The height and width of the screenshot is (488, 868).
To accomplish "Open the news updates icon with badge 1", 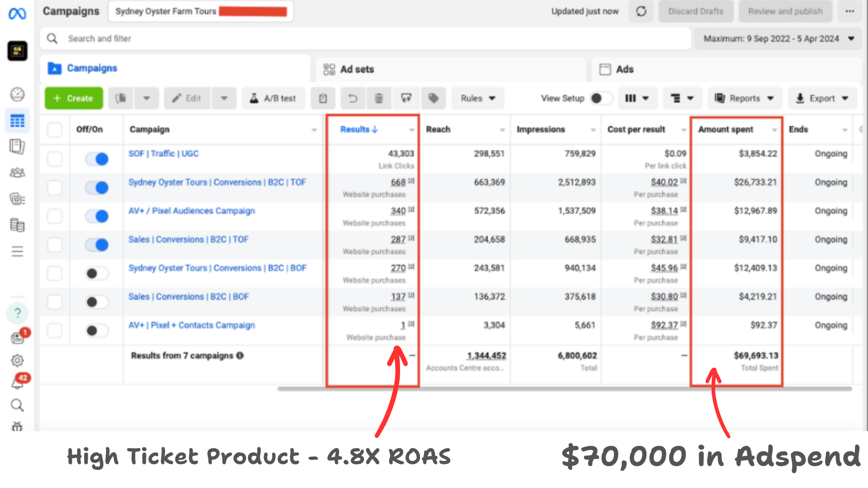I will click(18, 337).
